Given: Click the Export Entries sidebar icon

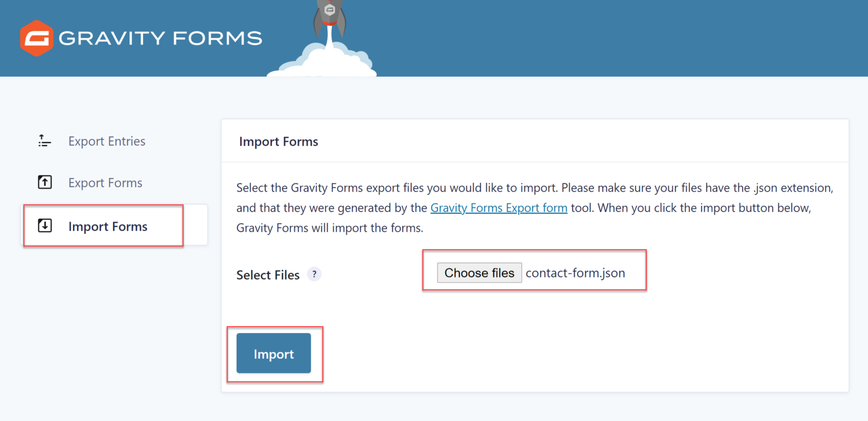Looking at the screenshot, I should click(x=44, y=141).
